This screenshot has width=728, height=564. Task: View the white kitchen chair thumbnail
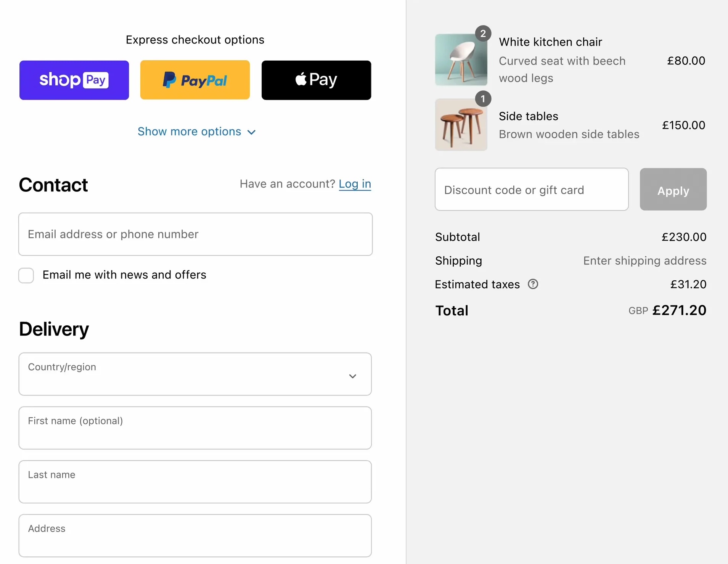click(461, 59)
